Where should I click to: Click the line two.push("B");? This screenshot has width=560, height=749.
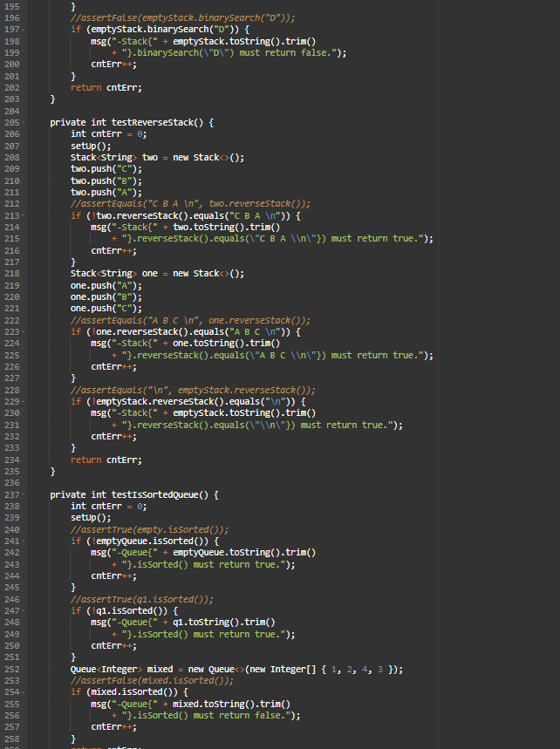pyautogui.click(x=106, y=181)
